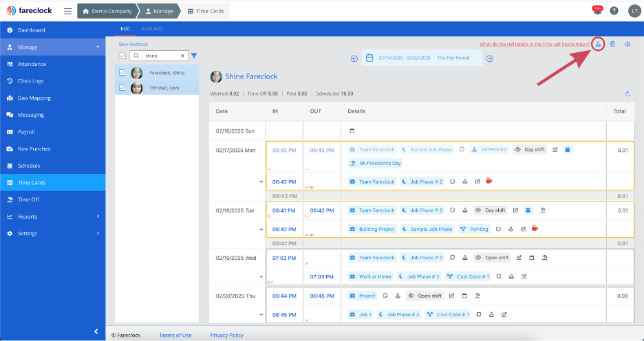Open the LT user avatar menu
This screenshot has height=341, width=644.
634,11
